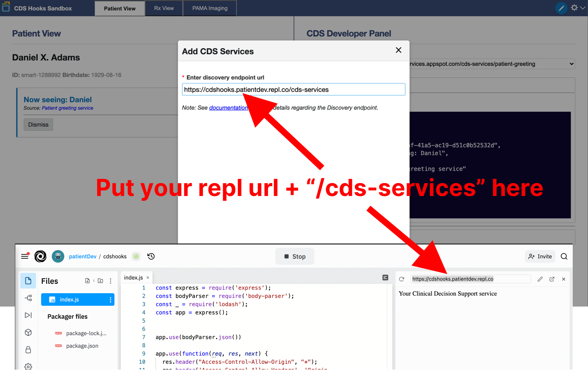Click the CDS Hooks Sandbox logo icon

[5, 7]
